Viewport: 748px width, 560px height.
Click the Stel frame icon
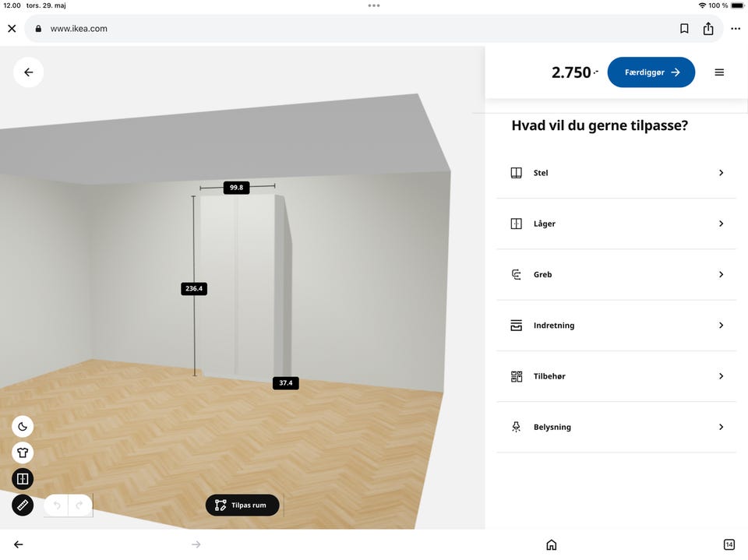coord(516,173)
